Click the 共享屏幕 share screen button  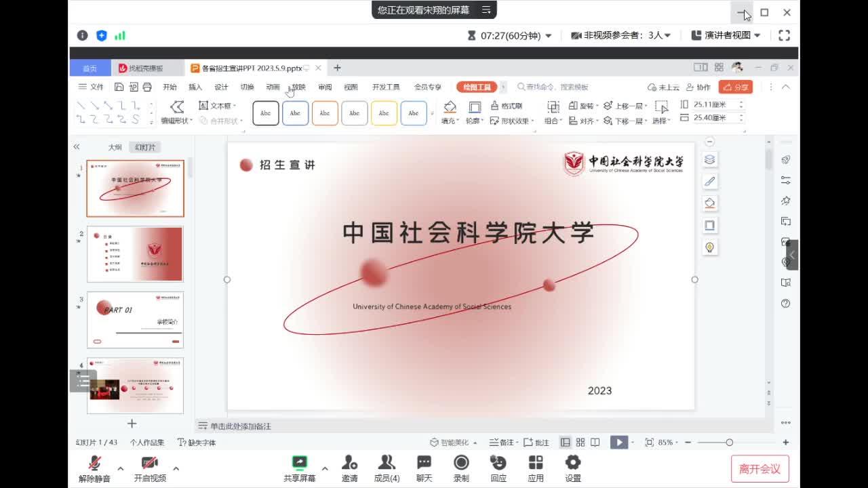[x=299, y=468]
